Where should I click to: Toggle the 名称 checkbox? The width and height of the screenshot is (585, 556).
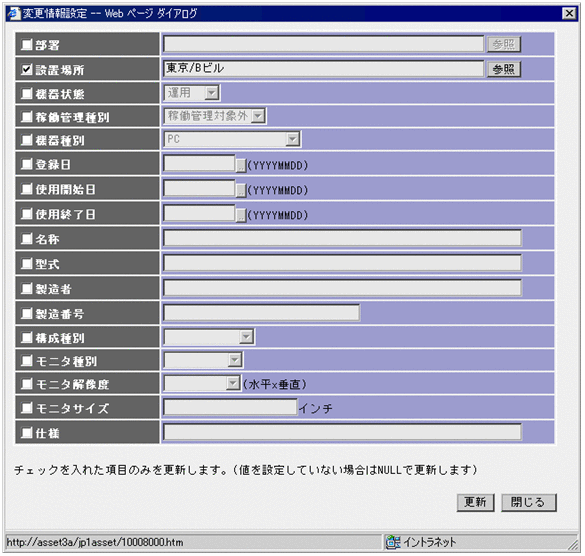[26, 238]
